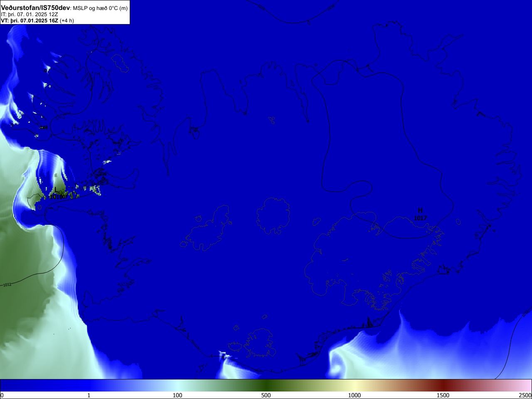Click the '2500' label on the color scale

(525, 395)
